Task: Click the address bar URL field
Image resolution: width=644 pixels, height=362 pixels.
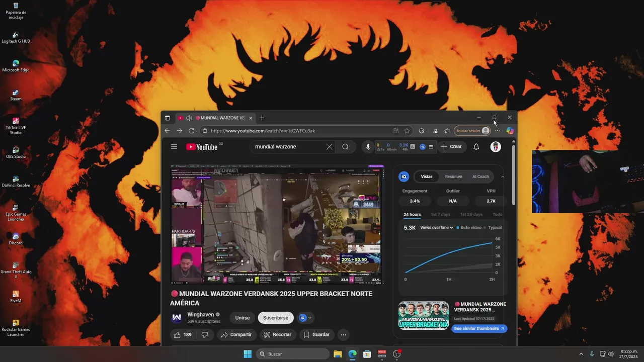Action: (x=297, y=131)
